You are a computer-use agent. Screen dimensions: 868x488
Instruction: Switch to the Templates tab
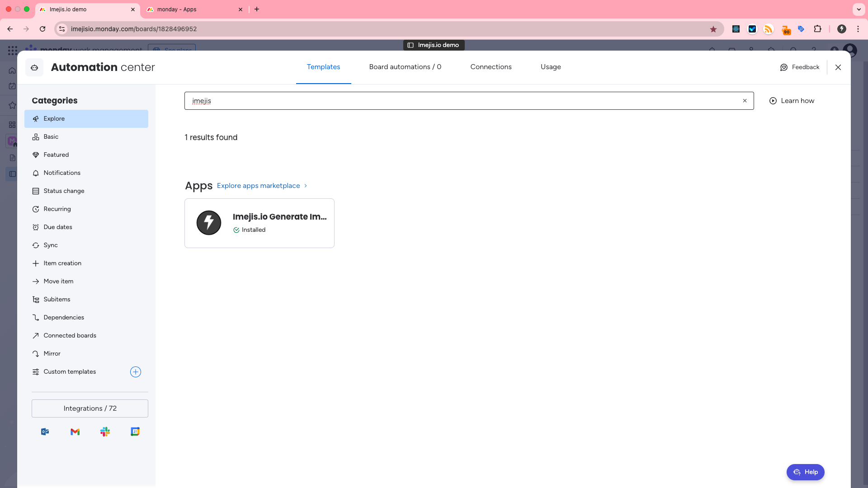(x=323, y=67)
